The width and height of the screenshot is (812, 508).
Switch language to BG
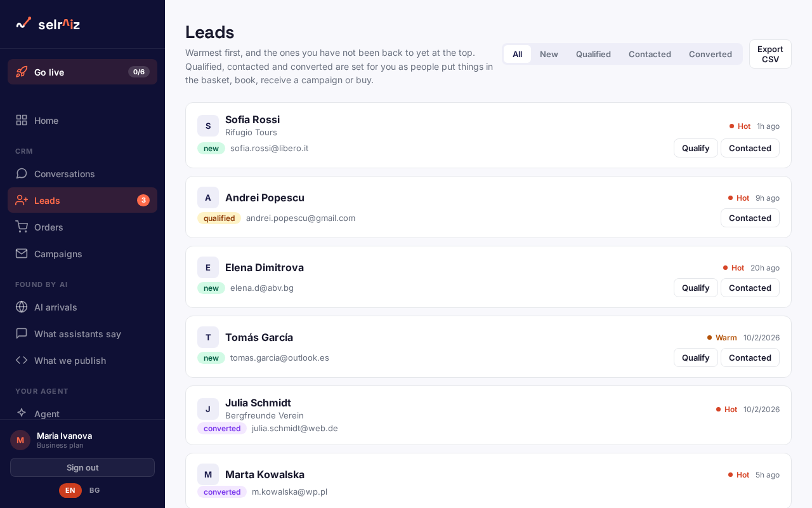click(x=95, y=490)
